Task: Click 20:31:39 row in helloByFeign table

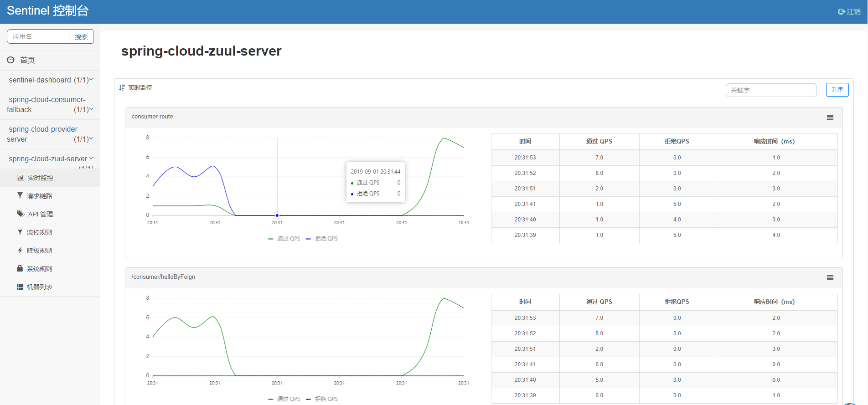Action: pyautogui.click(x=664, y=395)
